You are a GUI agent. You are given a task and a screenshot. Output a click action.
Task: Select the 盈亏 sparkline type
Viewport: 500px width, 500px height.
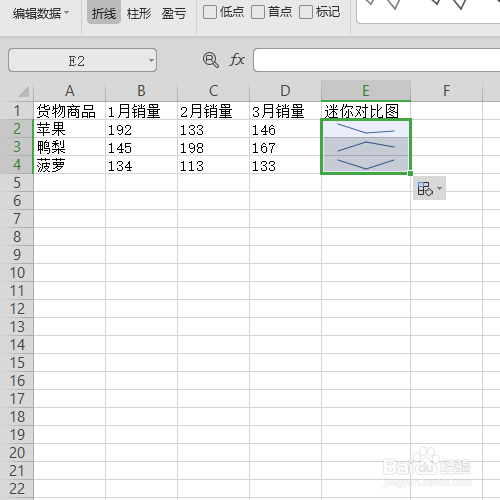174,13
